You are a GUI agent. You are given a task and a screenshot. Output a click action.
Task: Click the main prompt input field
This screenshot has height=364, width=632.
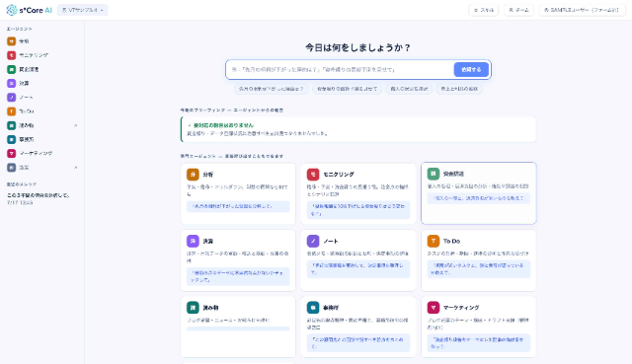pos(340,70)
